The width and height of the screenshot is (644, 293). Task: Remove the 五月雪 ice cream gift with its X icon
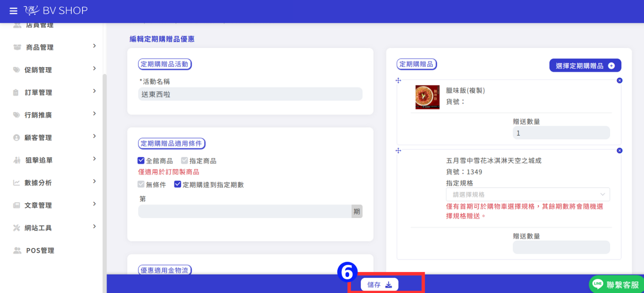point(619,150)
